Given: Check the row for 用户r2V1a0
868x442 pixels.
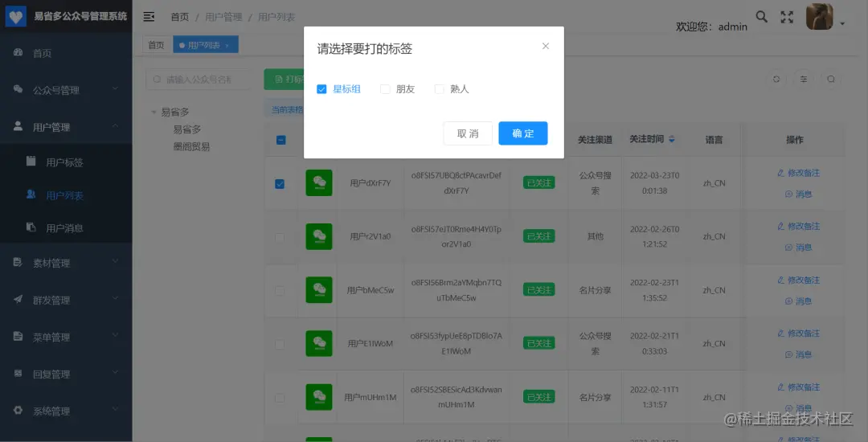Looking at the screenshot, I should (280, 237).
